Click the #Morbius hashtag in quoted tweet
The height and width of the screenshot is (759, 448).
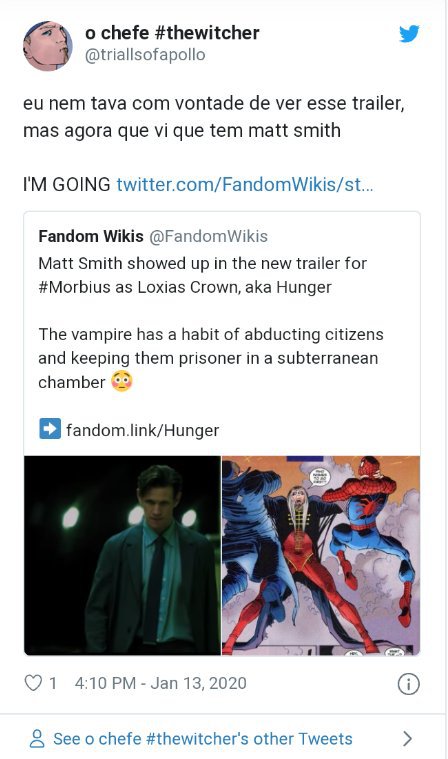pos(75,287)
